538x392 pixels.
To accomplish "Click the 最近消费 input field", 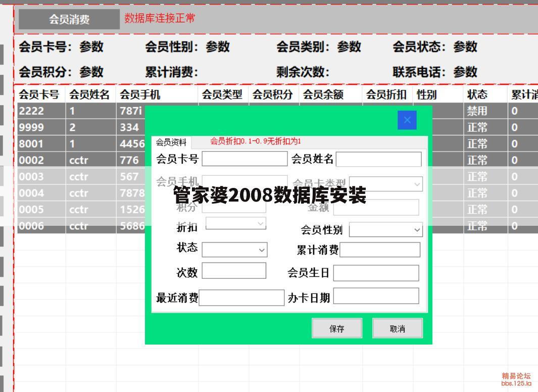I will (241, 298).
